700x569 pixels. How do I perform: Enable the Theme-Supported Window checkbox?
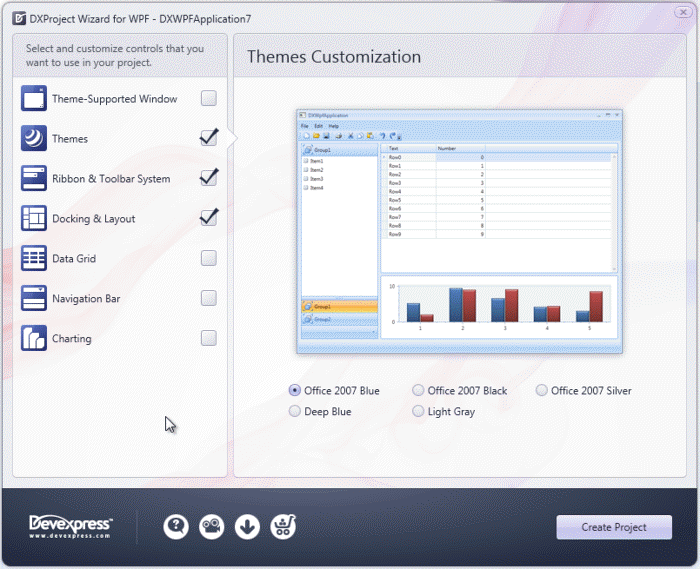click(x=208, y=98)
